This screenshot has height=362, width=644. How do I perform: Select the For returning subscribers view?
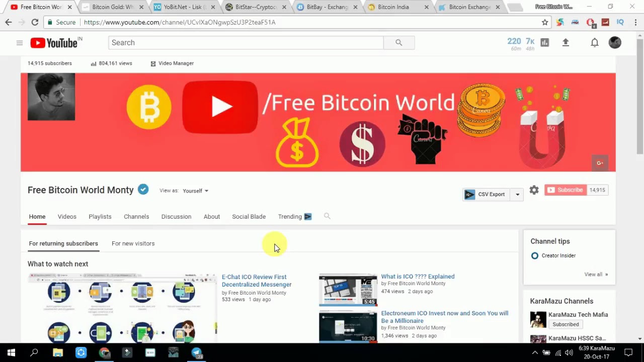63,243
